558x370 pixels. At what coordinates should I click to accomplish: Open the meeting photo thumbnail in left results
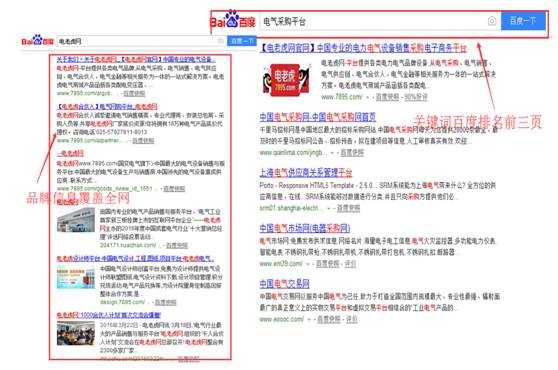tap(76, 333)
